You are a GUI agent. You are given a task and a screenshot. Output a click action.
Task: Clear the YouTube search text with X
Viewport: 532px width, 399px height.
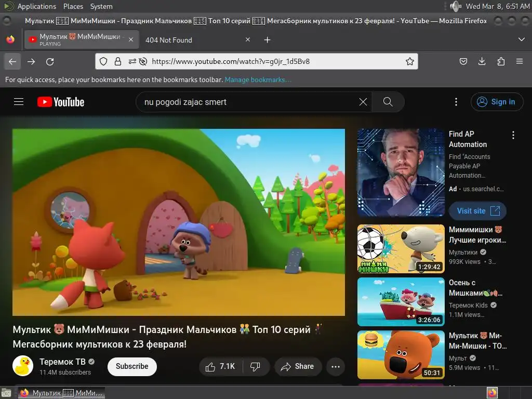coord(363,102)
